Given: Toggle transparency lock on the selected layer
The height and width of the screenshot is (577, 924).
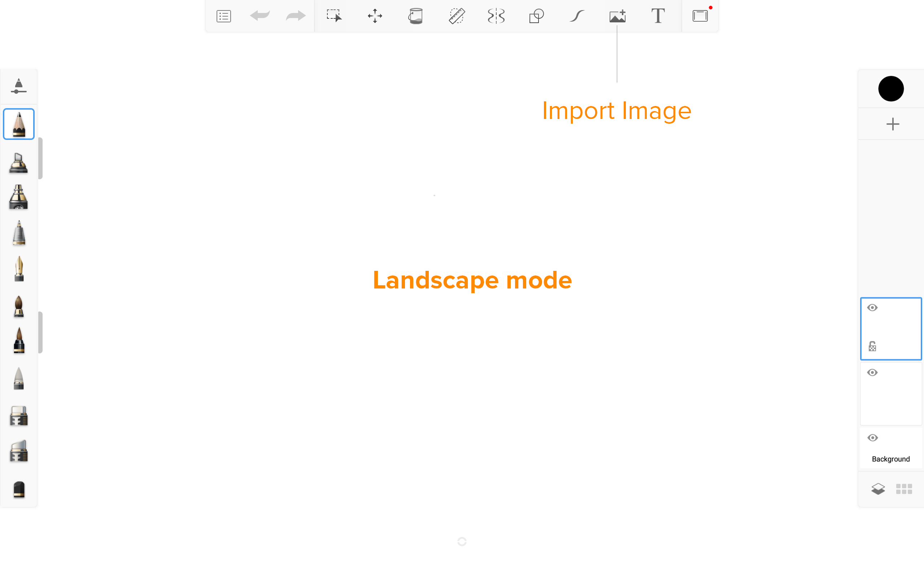Looking at the screenshot, I should tap(872, 346).
